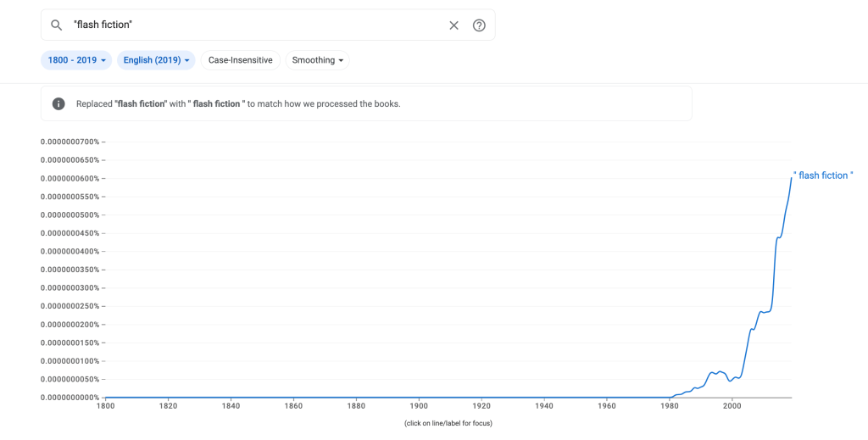Click the graph line's bump around 1995

(717, 371)
